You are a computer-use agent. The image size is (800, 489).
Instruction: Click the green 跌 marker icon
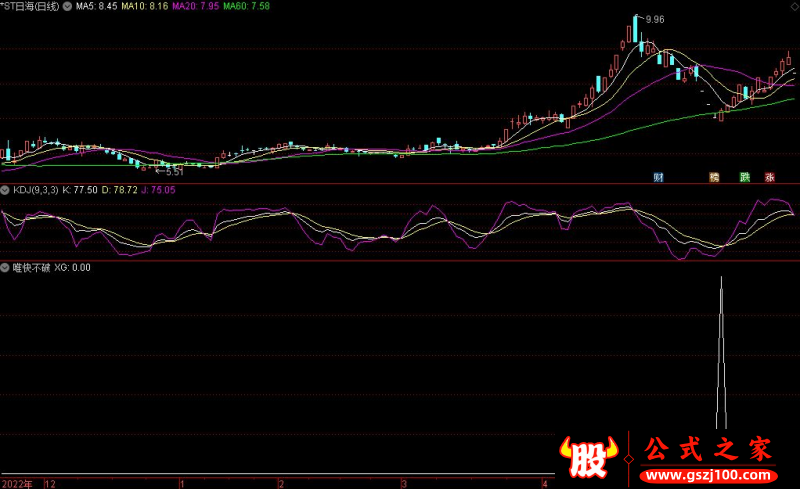(x=744, y=177)
